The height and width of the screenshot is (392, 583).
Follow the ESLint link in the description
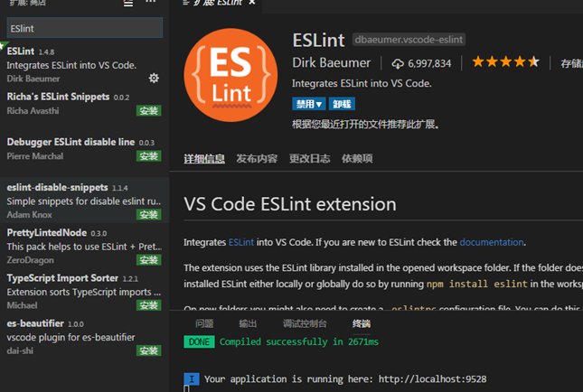(241, 242)
